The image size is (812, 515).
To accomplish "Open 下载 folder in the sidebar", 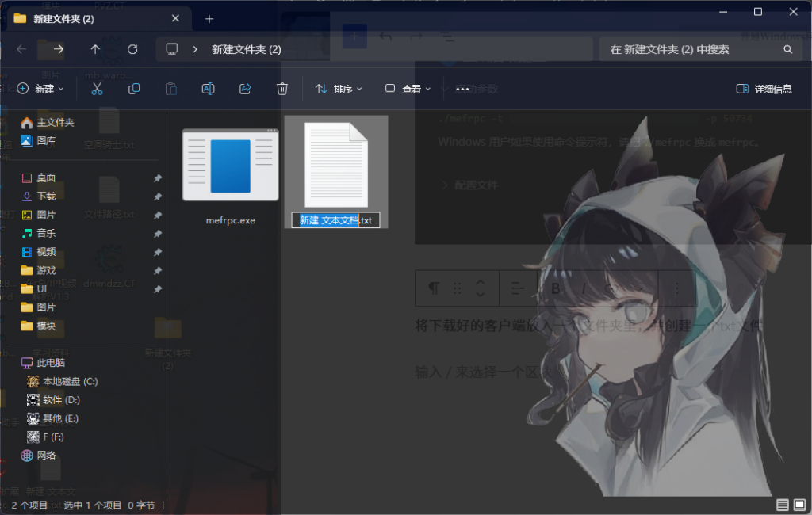I will click(46, 196).
